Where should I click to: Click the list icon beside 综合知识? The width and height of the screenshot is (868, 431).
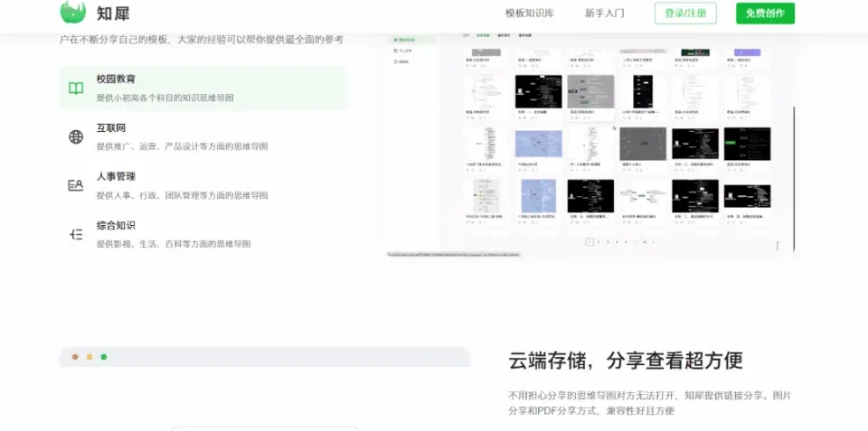(76, 235)
